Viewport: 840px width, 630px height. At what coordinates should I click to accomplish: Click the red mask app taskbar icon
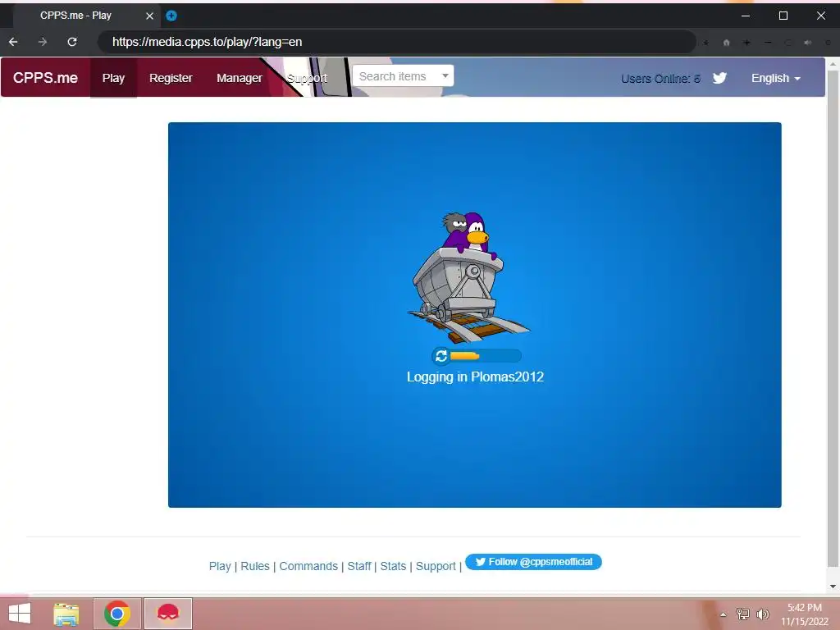(167, 614)
